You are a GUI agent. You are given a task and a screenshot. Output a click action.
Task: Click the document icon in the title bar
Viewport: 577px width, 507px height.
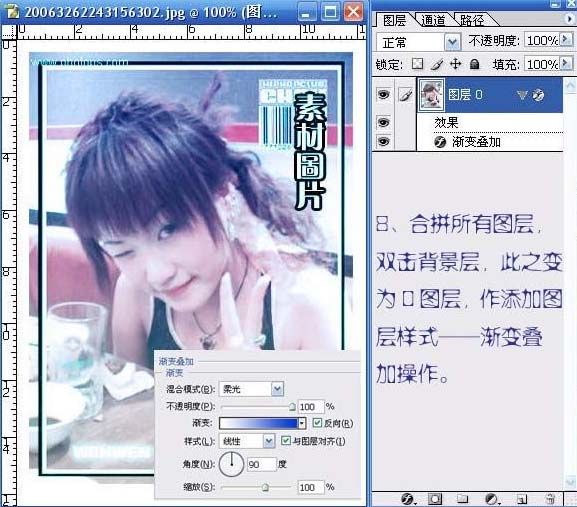pyautogui.click(x=12, y=12)
